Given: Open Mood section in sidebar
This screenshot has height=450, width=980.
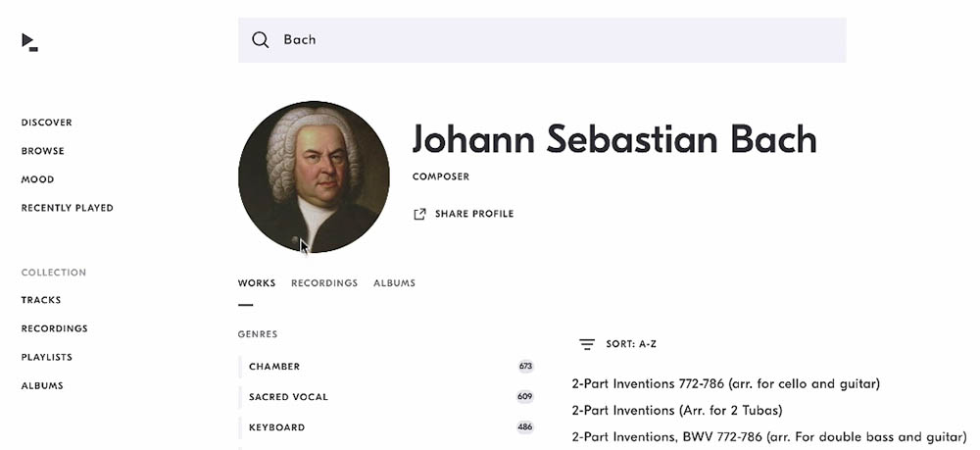Looking at the screenshot, I should point(37,179).
